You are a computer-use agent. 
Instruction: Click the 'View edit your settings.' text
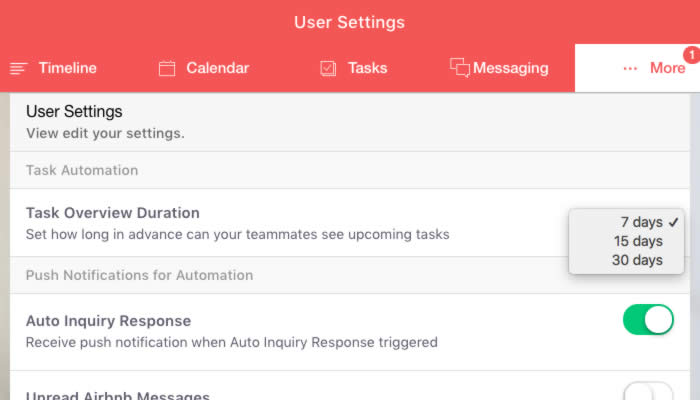(105, 133)
